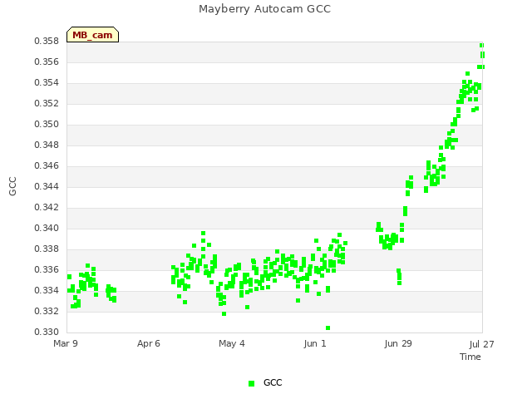Click the 0.342 y-axis value
The height and width of the screenshot is (399, 532).
[47, 207]
